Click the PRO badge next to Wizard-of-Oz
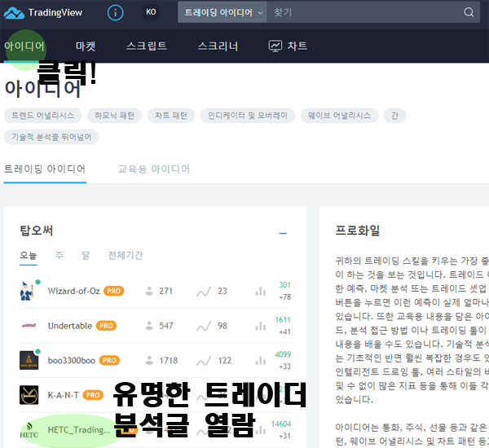This screenshot has width=489, height=448. pyautogui.click(x=114, y=291)
